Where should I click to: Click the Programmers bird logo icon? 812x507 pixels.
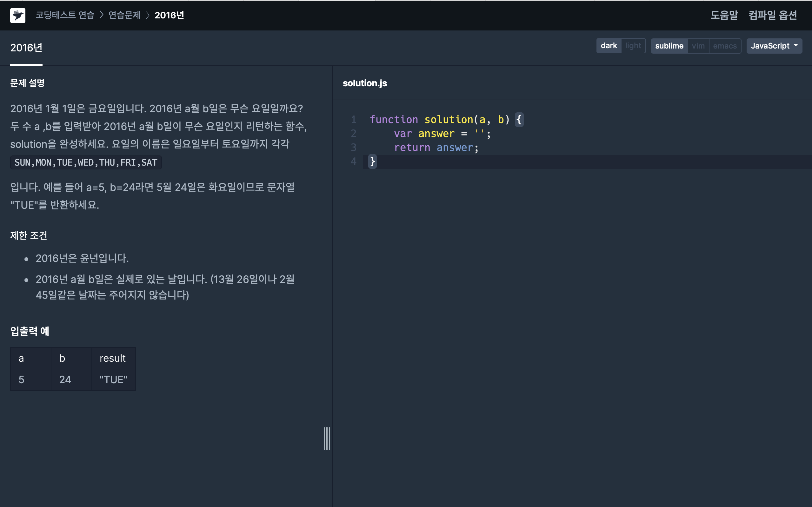click(x=18, y=16)
